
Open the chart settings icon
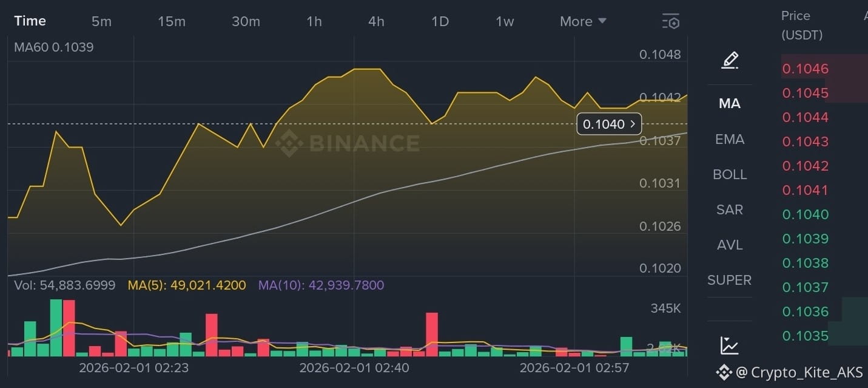[670, 22]
